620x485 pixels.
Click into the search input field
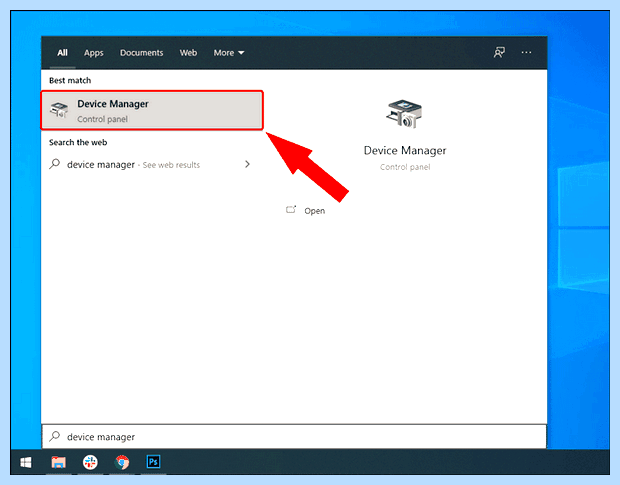[x=294, y=437]
